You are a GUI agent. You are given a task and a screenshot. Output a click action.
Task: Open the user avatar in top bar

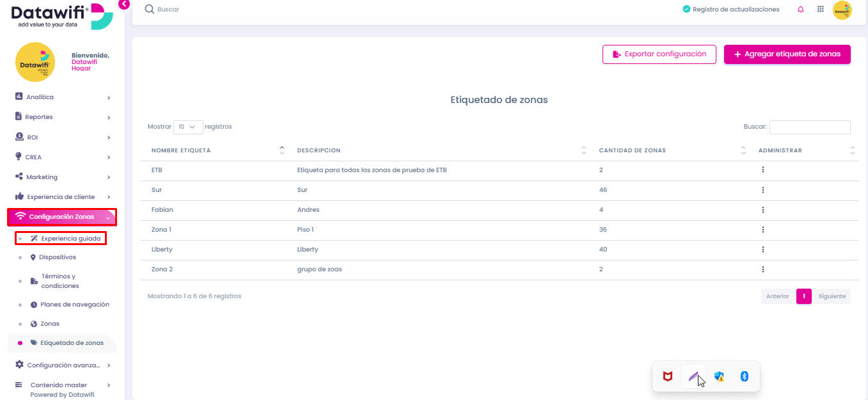click(842, 10)
